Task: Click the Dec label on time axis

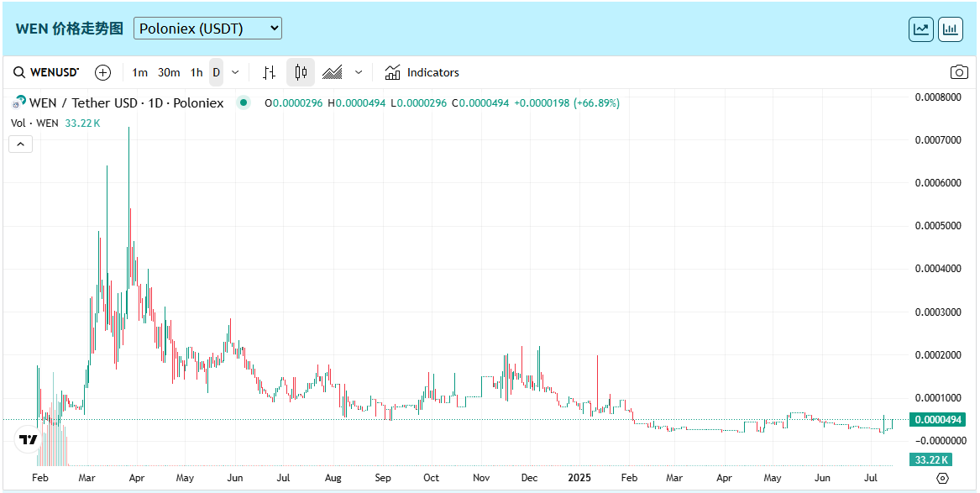Action: (x=529, y=478)
